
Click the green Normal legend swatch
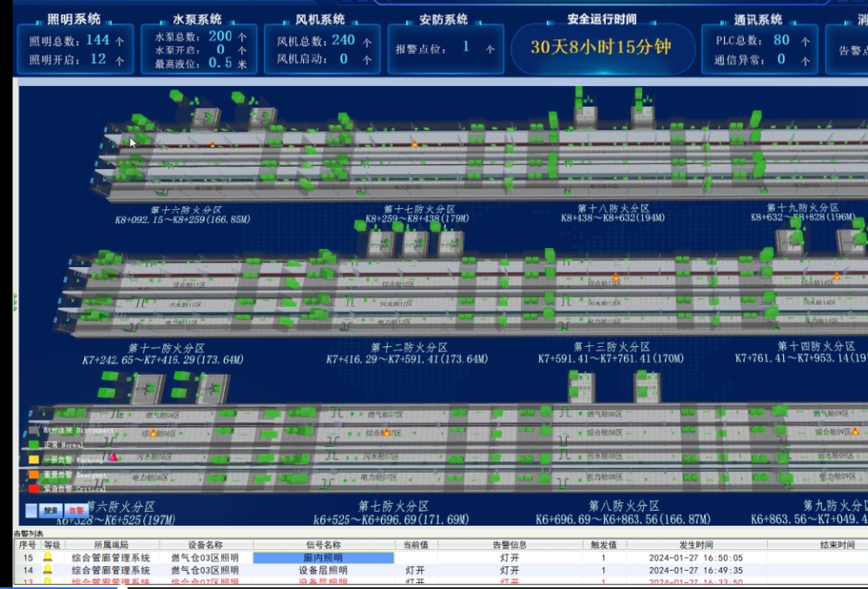click(x=34, y=444)
